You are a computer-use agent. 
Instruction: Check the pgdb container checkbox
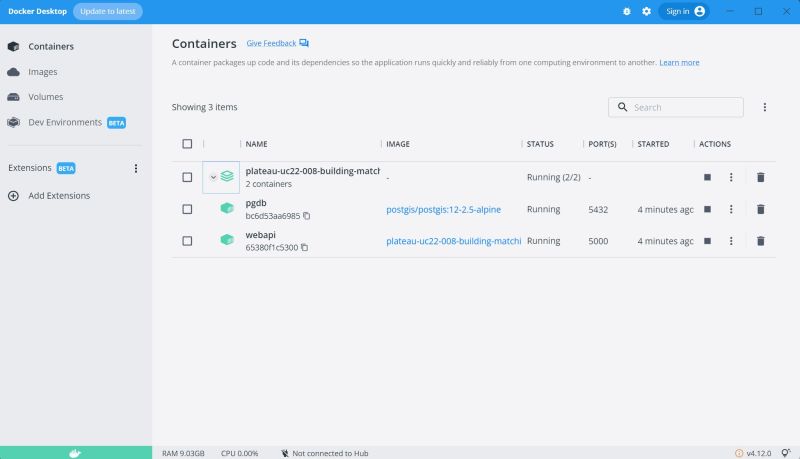click(187, 209)
